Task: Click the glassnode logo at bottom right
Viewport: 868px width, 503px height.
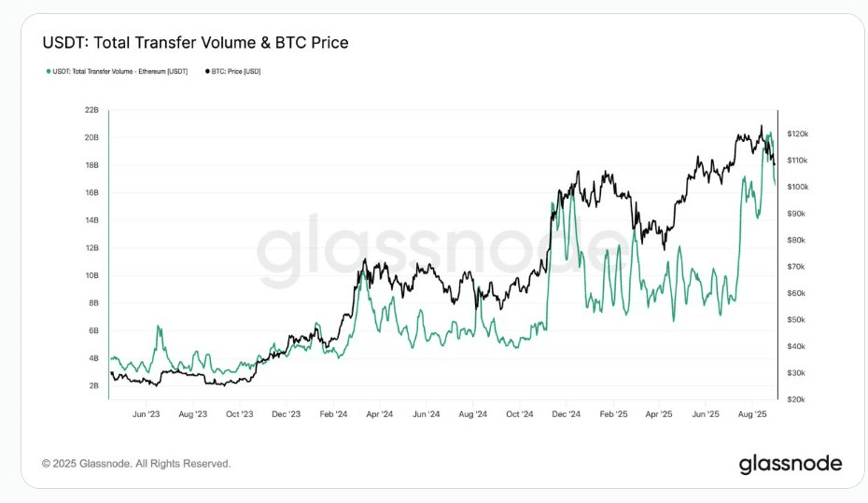Action: click(790, 464)
